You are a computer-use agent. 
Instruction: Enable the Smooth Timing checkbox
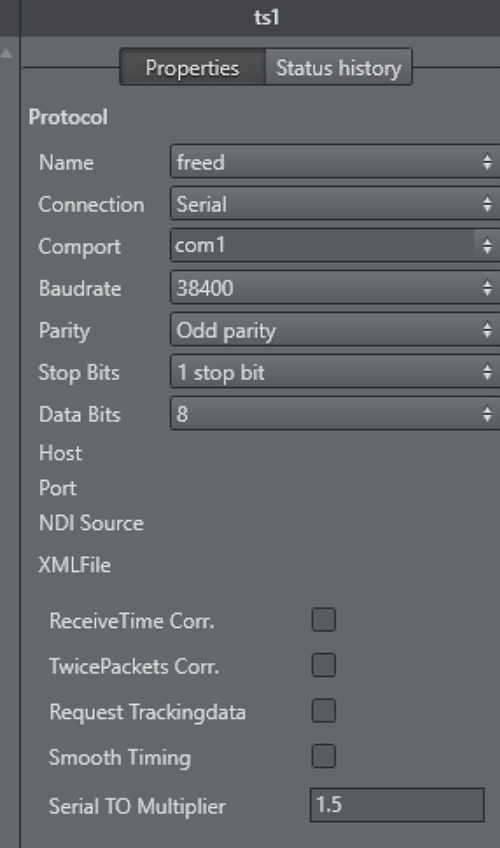click(x=323, y=756)
